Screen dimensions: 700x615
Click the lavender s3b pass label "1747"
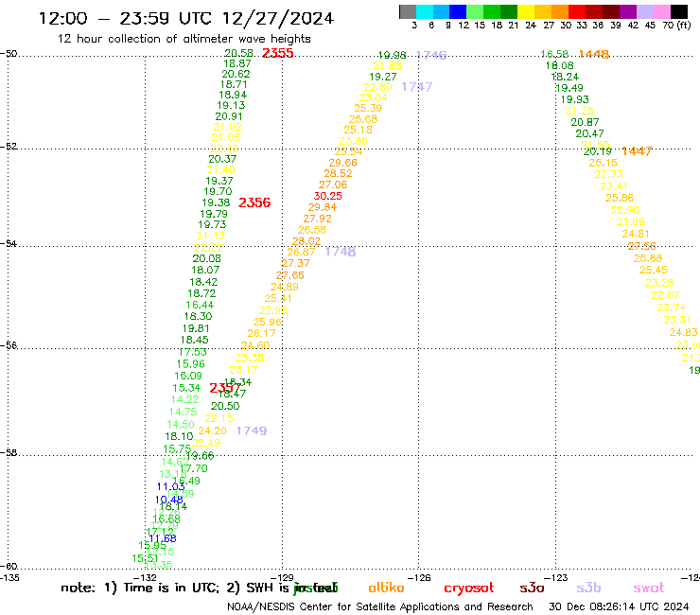click(x=417, y=87)
